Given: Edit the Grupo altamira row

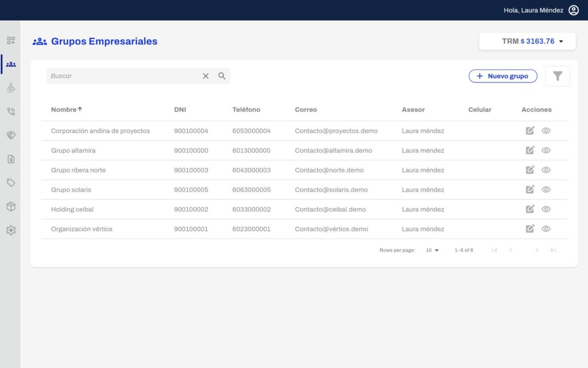Looking at the screenshot, I should click(530, 150).
